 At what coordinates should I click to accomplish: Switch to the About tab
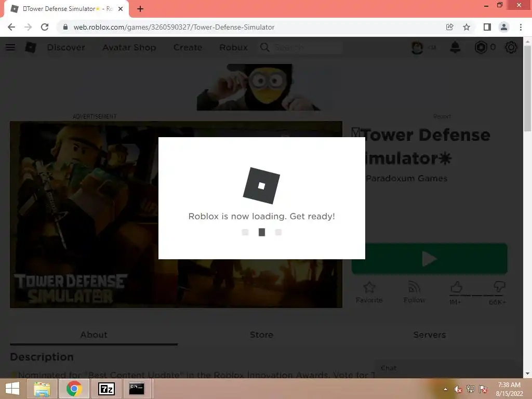pyautogui.click(x=94, y=335)
